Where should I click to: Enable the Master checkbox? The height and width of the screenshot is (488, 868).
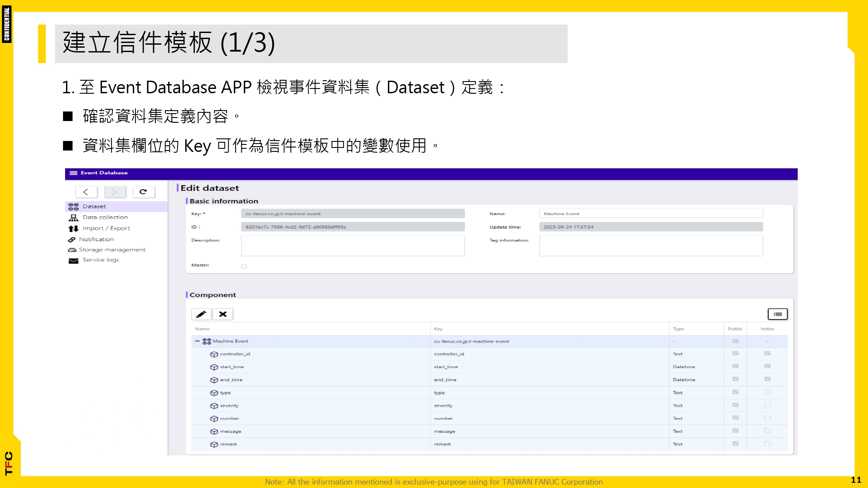coord(244,265)
